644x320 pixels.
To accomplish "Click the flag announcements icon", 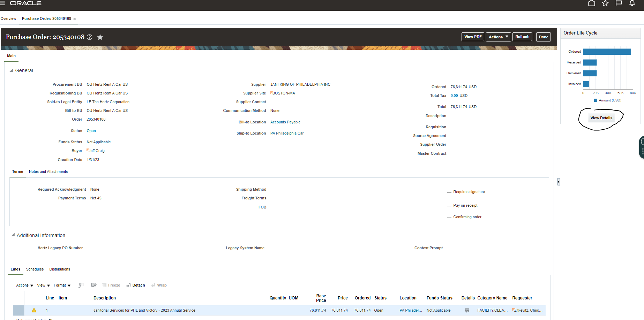I will pyautogui.click(x=619, y=3).
